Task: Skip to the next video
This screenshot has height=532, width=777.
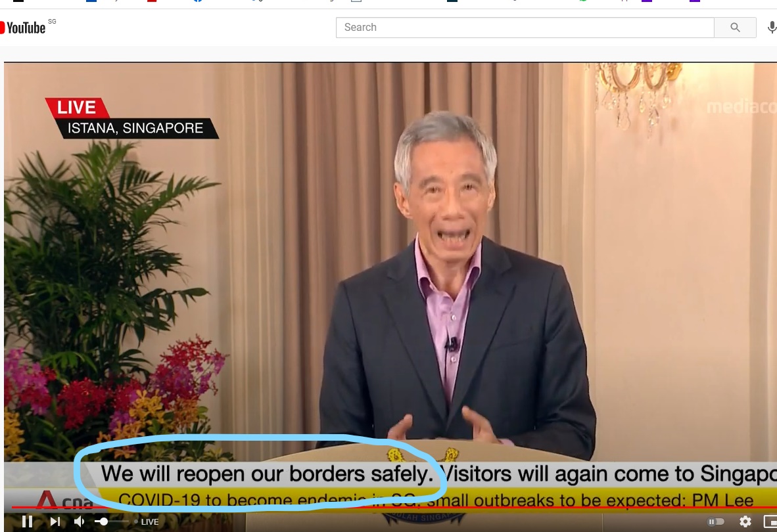Action: coord(55,521)
